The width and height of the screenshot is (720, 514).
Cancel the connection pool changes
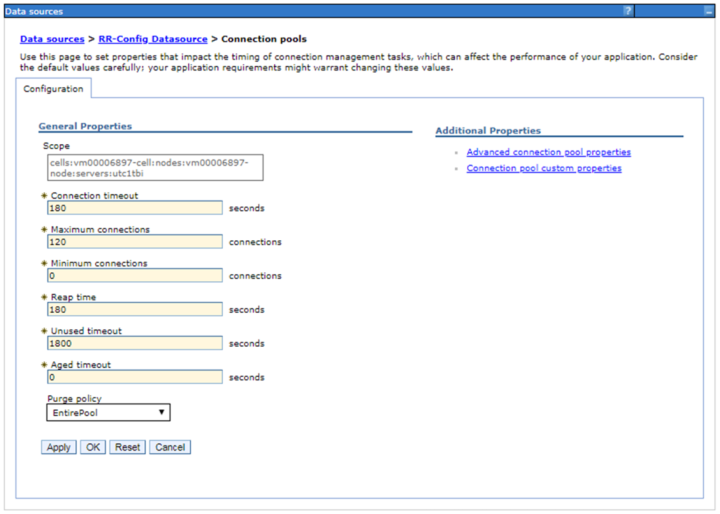(x=169, y=447)
